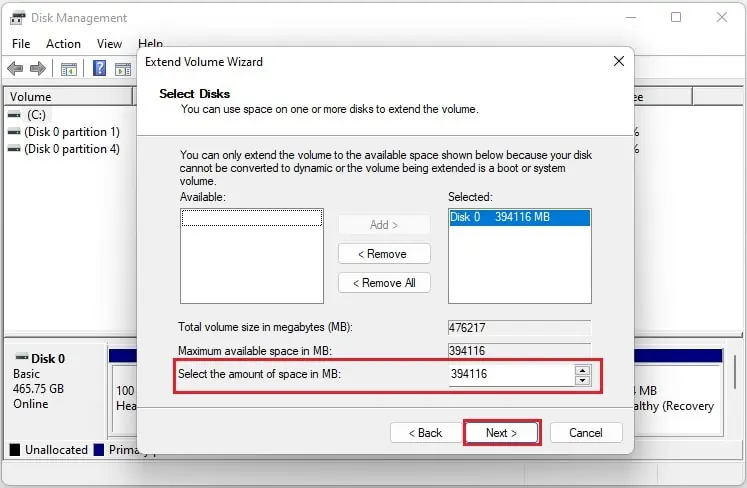Click the Remove All button
The image size is (747, 488).
point(384,283)
